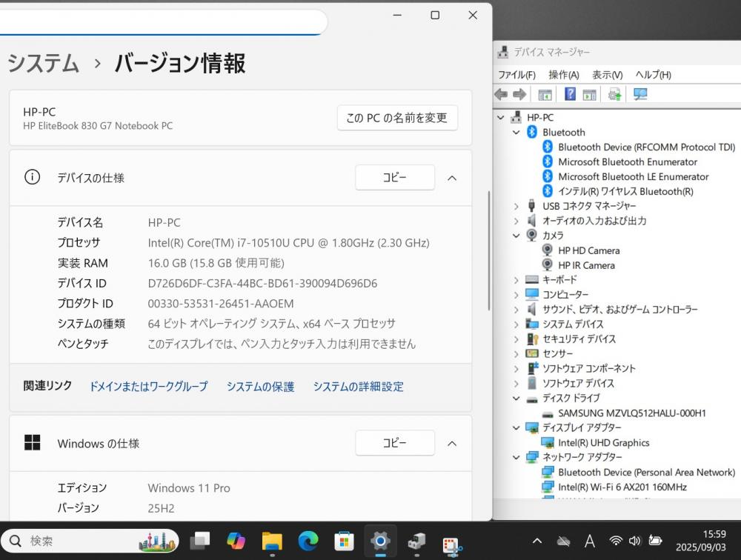Collapse the ネットワーク アダプター category
This screenshot has width=741, height=560.
pyautogui.click(x=516, y=457)
